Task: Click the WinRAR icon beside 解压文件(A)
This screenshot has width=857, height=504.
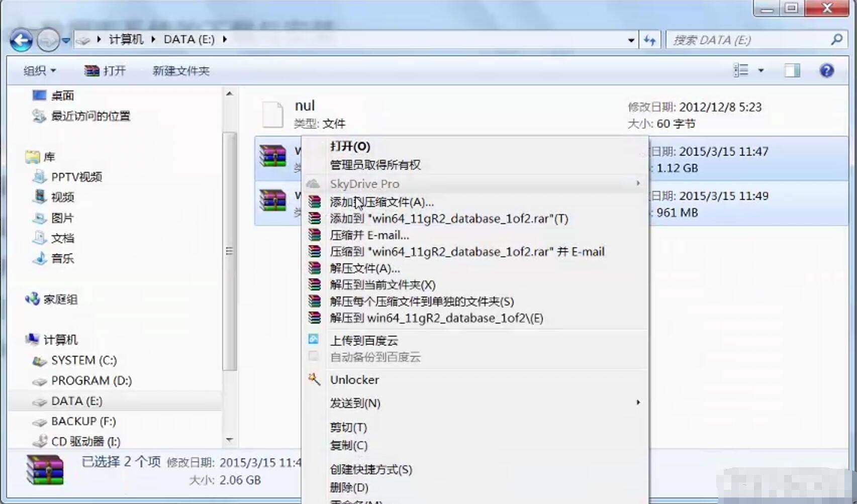Action: tap(314, 268)
